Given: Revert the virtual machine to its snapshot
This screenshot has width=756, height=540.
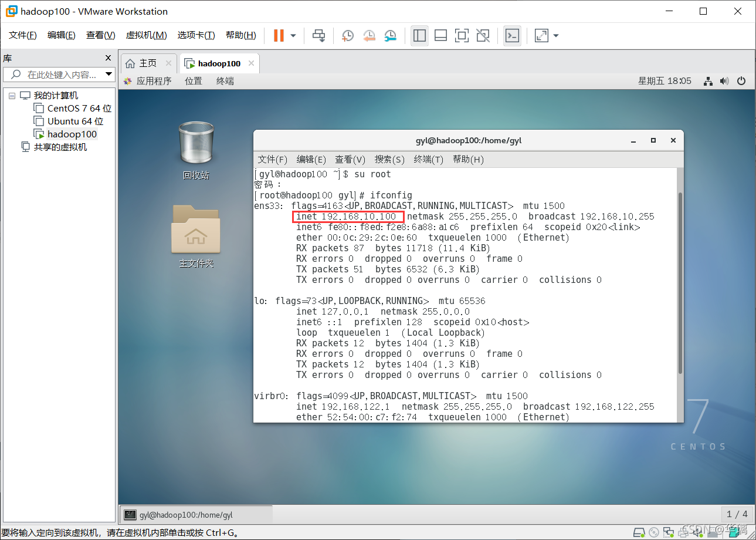Looking at the screenshot, I should [369, 36].
